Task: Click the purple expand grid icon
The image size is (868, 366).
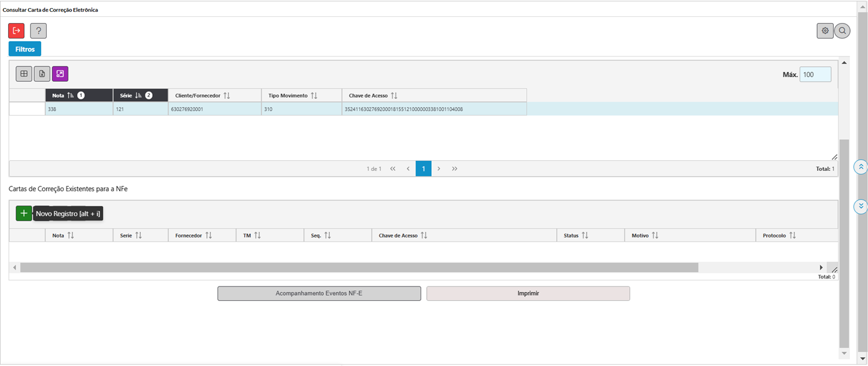Action: tap(60, 74)
